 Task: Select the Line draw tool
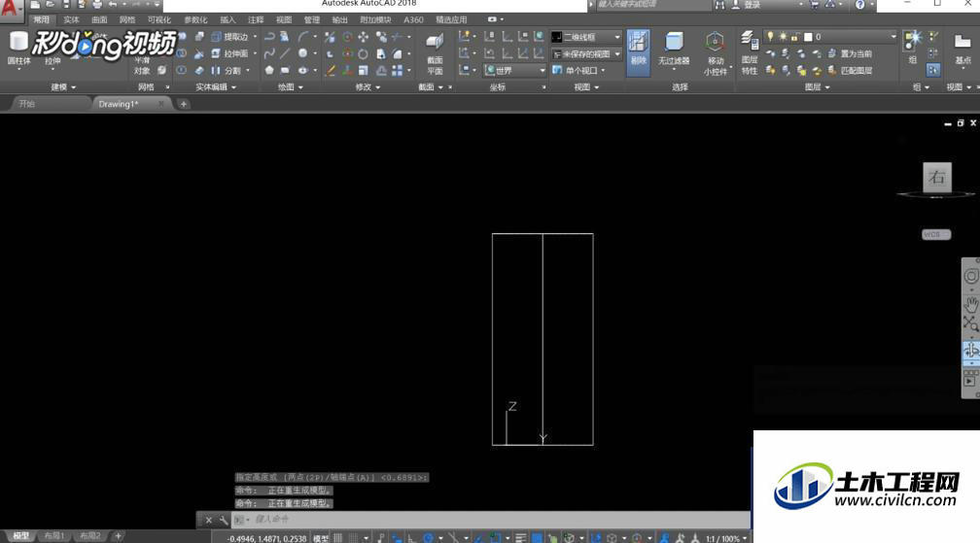pos(285,53)
